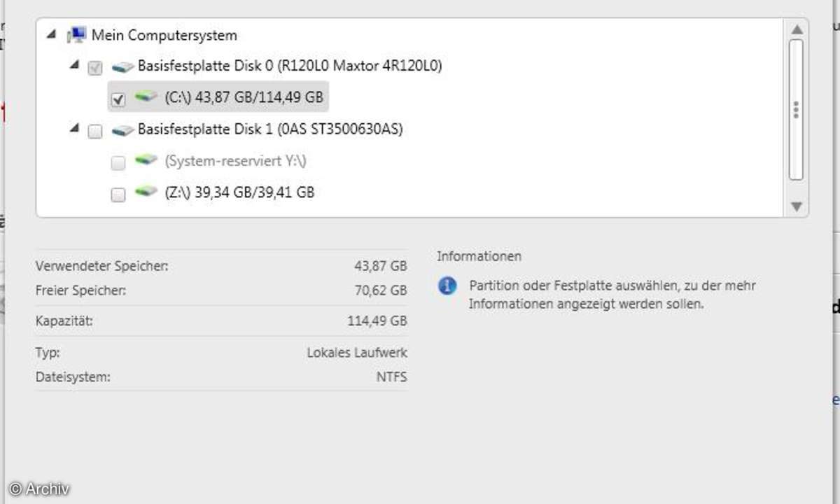Click the System-reserviert Y:\ partition icon
840x504 pixels.
click(x=146, y=161)
